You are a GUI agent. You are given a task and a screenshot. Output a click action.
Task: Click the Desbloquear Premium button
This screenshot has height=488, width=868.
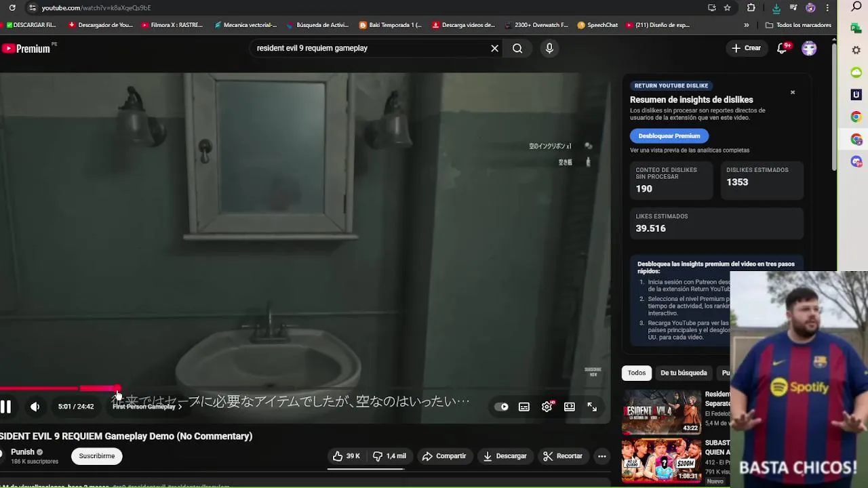669,136
